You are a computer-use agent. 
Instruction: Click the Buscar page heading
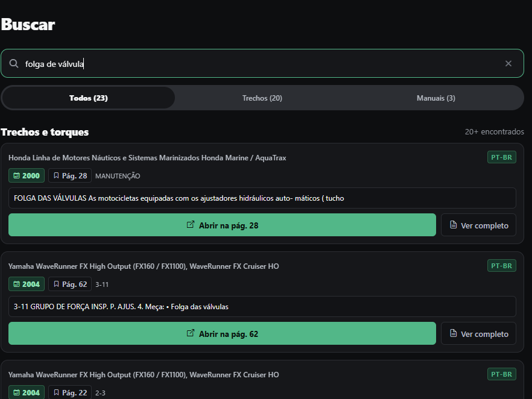(28, 24)
